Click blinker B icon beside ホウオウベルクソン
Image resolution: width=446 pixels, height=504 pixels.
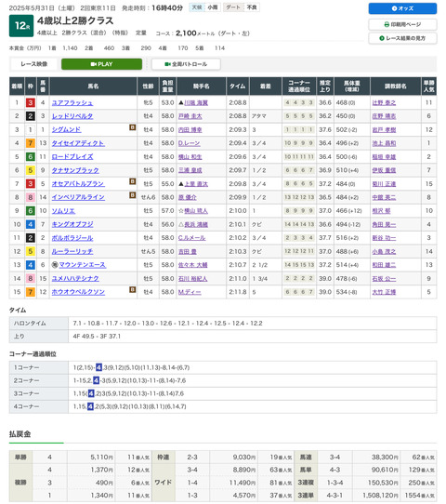coord(132,289)
